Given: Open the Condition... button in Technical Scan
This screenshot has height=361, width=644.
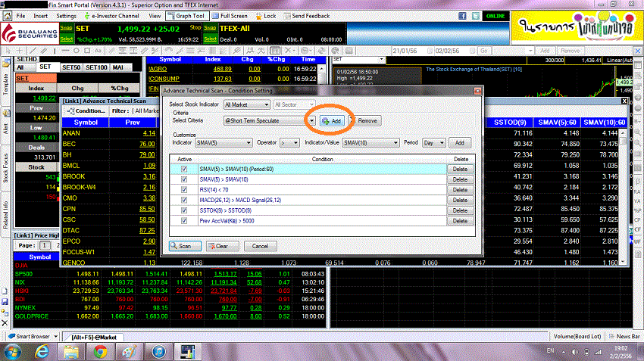Looking at the screenshot, I should 86,110.
